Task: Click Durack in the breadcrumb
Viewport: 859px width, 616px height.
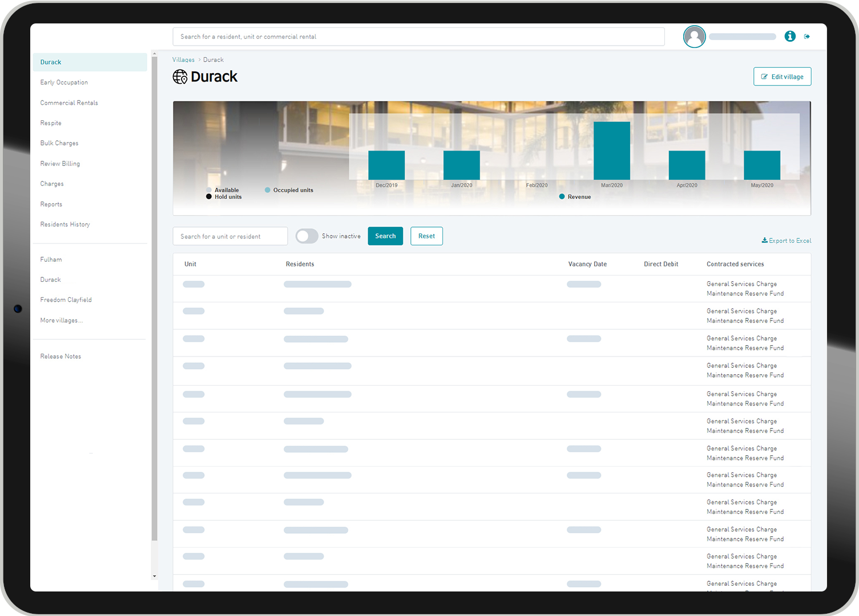Action: coord(213,60)
